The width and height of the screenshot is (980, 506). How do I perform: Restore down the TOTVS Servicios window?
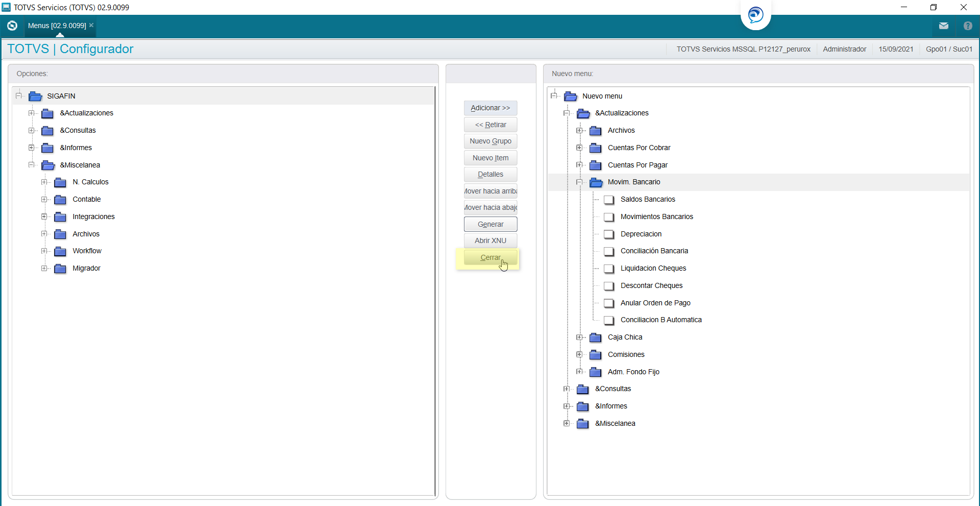click(x=934, y=7)
